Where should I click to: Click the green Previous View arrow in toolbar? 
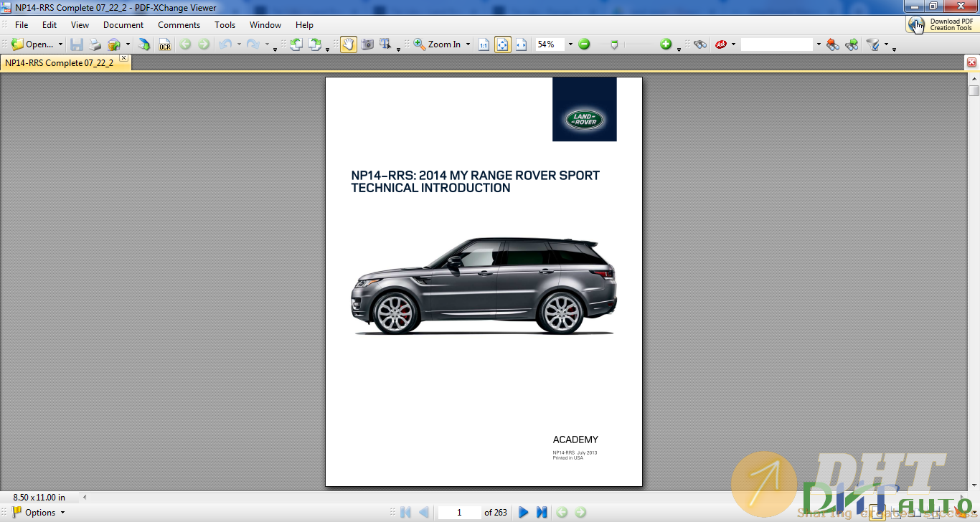pos(186,44)
